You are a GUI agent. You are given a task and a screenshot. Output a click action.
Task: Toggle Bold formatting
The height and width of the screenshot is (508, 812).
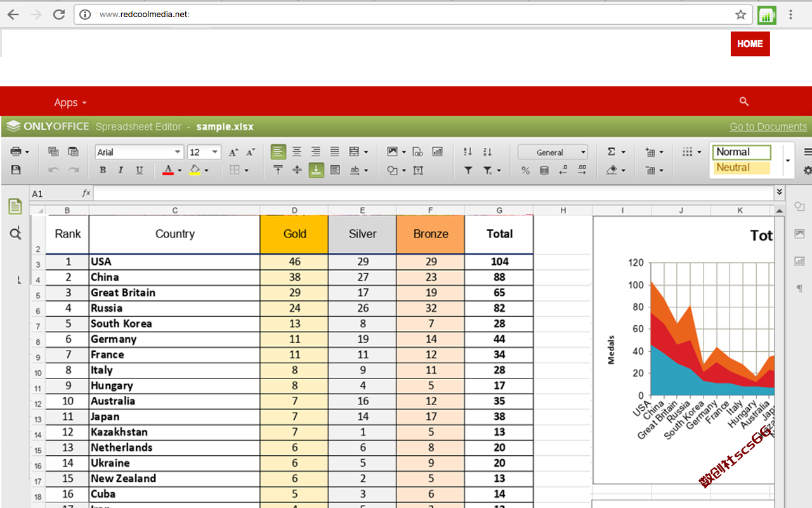(x=103, y=170)
